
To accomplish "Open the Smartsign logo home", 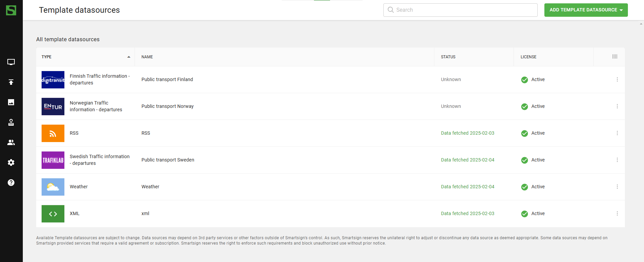I will (x=11, y=10).
